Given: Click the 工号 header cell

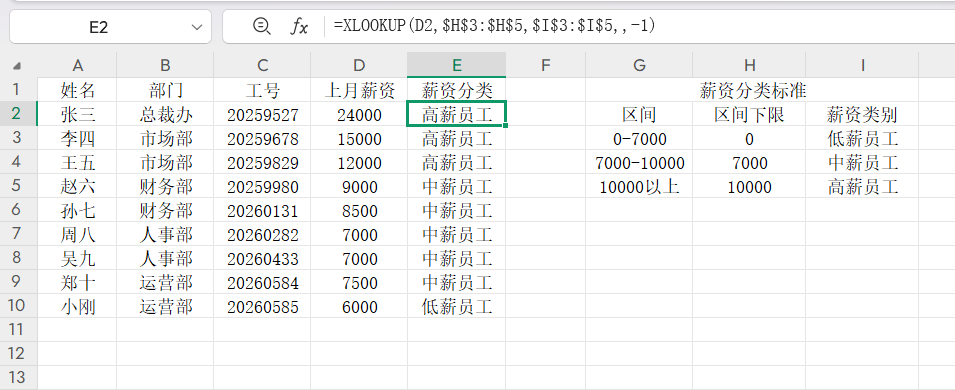Looking at the screenshot, I should [x=262, y=90].
